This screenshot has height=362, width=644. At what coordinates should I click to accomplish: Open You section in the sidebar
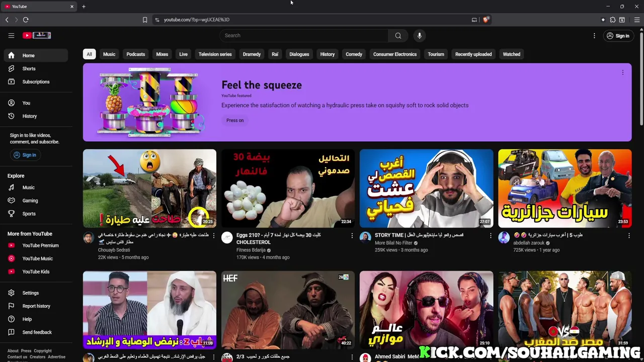36,103
